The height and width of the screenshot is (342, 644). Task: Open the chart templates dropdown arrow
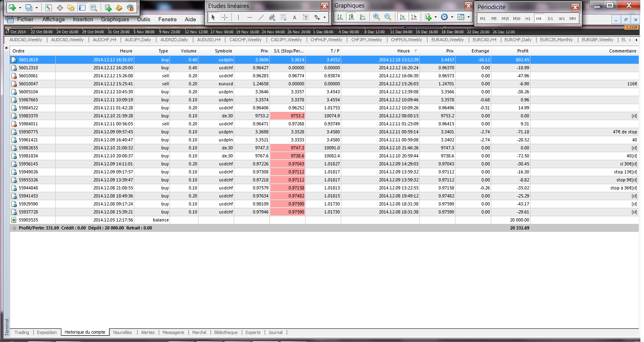pos(468,17)
